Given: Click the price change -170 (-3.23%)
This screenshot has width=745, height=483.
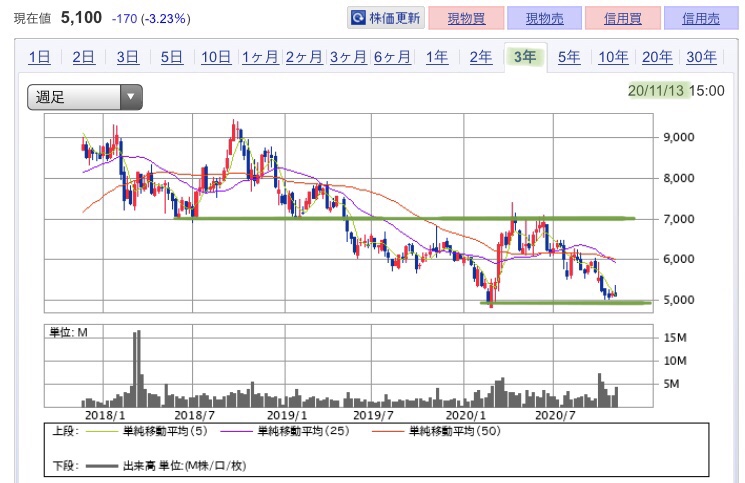Looking at the screenshot, I should point(151,19).
